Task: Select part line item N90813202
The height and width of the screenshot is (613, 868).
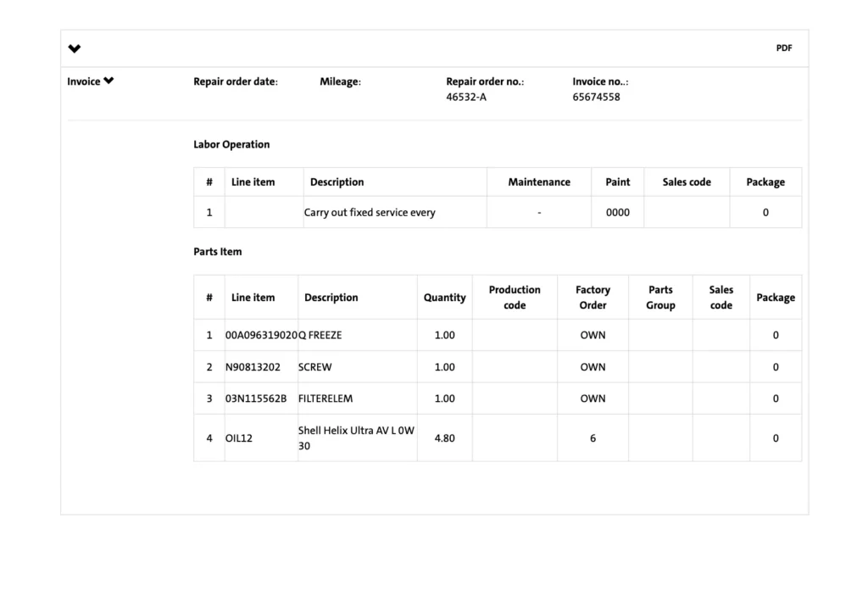Action: tap(253, 367)
